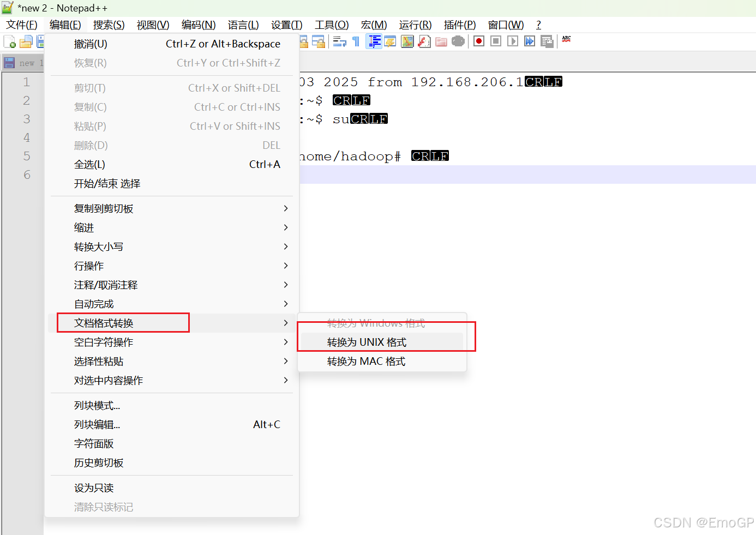
Task: Open the Document Map icon
Action: click(x=407, y=41)
